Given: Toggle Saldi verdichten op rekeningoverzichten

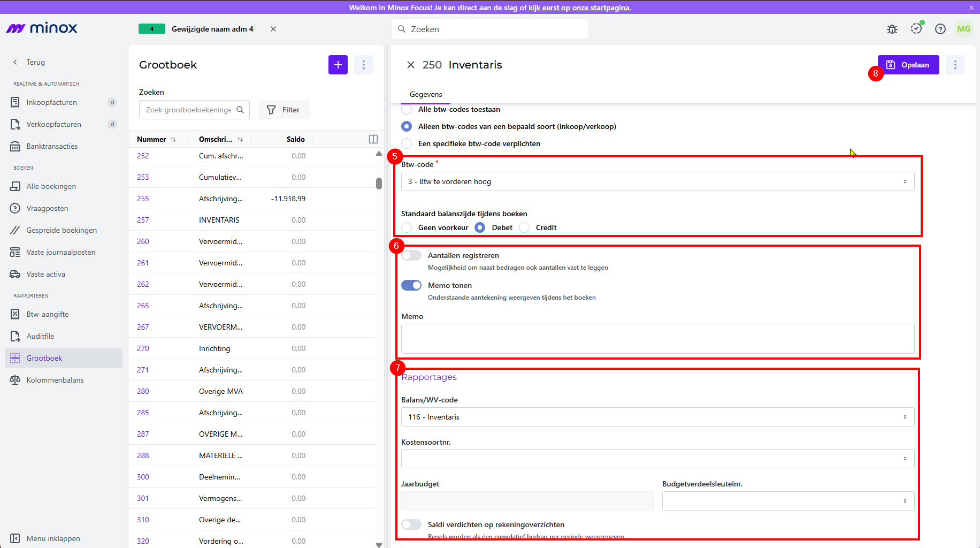Looking at the screenshot, I should 411,524.
